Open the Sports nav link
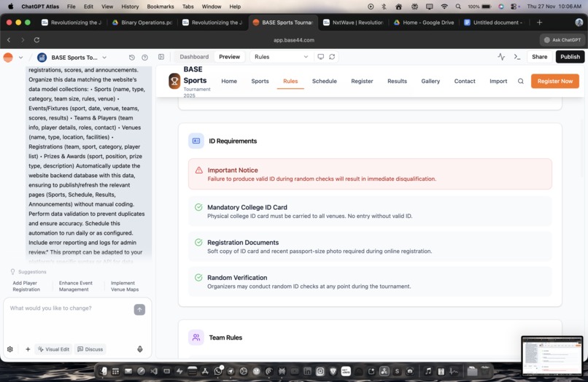Screen dimensions: 588x382 pyautogui.click(x=260, y=81)
